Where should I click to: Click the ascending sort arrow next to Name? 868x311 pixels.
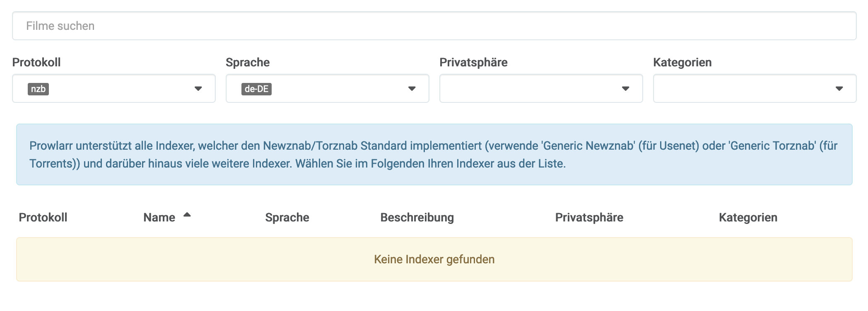(187, 214)
